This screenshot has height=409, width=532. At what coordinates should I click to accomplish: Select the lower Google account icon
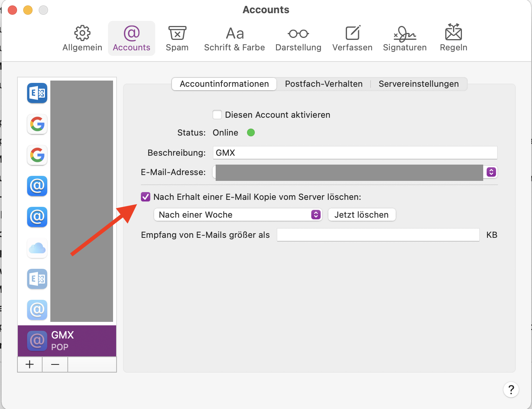coord(37,155)
